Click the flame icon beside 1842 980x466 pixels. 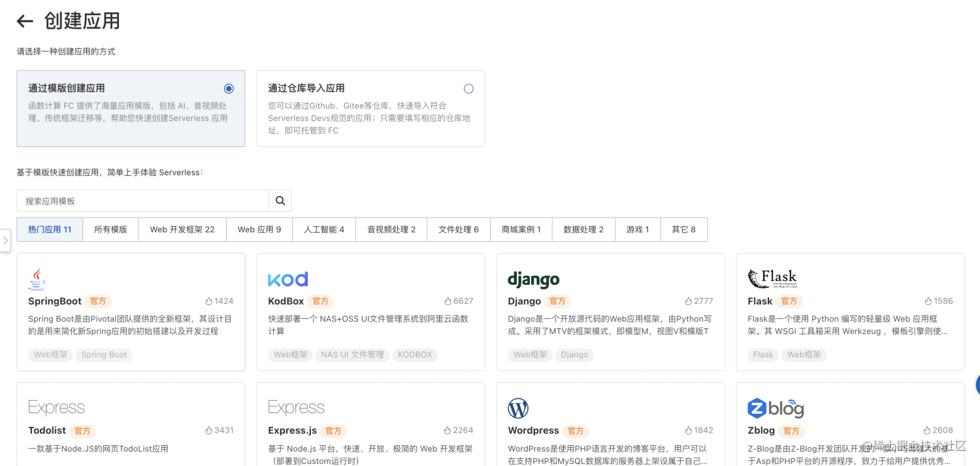pyautogui.click(x=688, y=431)
